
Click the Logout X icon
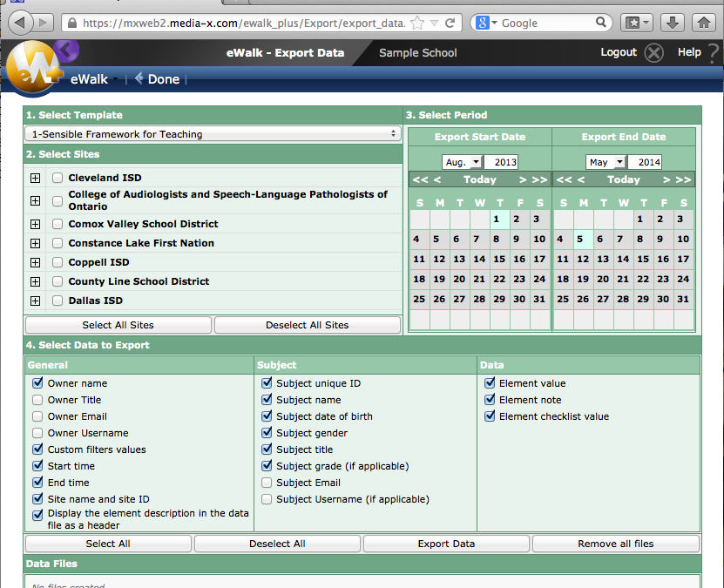pos(653,53)
